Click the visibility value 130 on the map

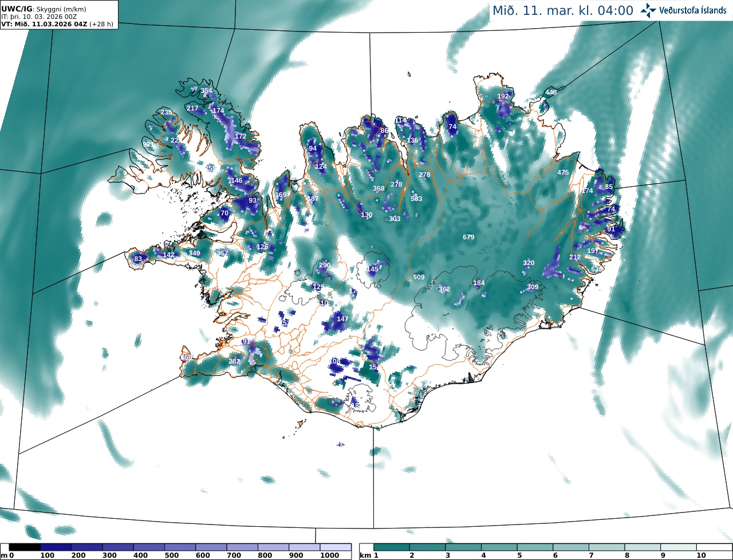click(x=366, y=215)
